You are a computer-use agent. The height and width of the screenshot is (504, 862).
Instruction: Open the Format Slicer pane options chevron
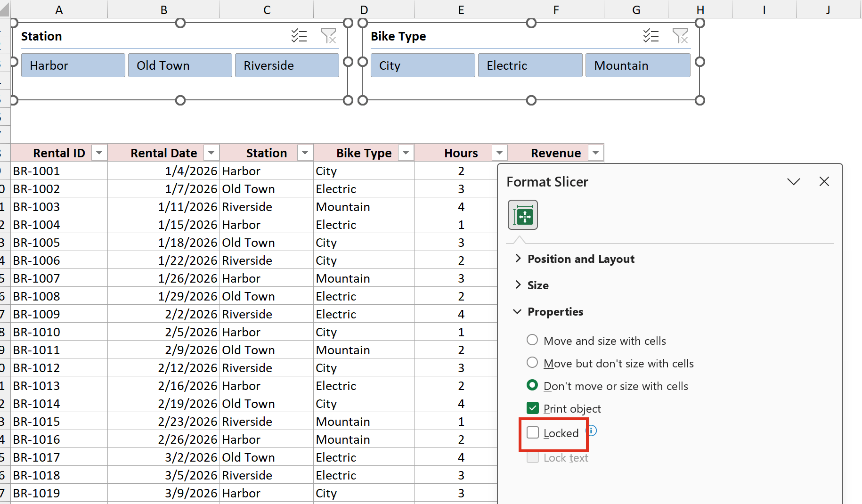coord(794,181)
